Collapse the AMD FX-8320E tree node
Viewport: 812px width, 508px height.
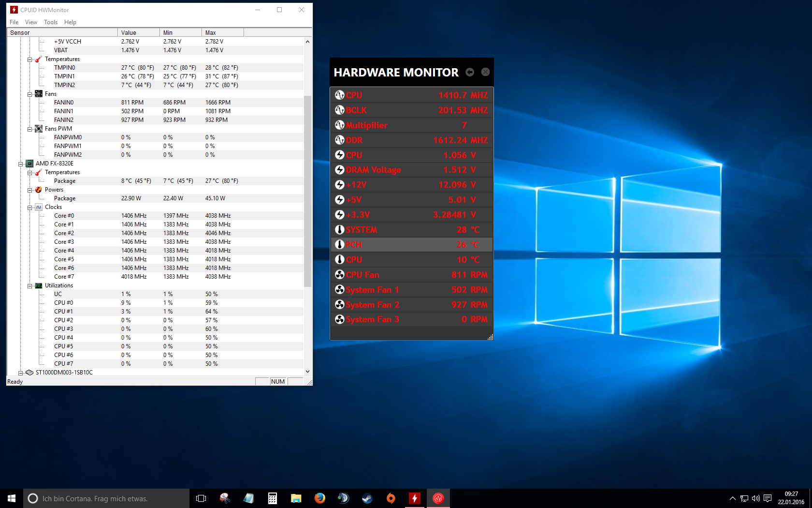[x=20, y=164]
